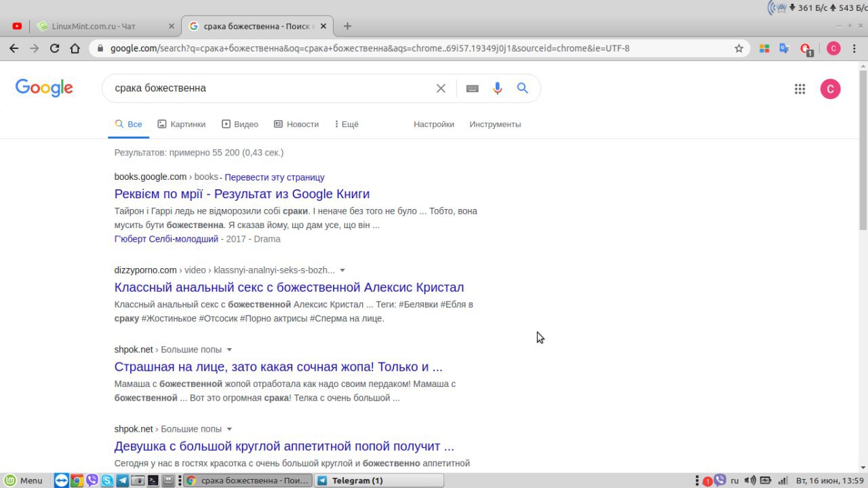Launch Viber from the panel launcher
This screenshot has width=868, height=488.
click(92, 481)
